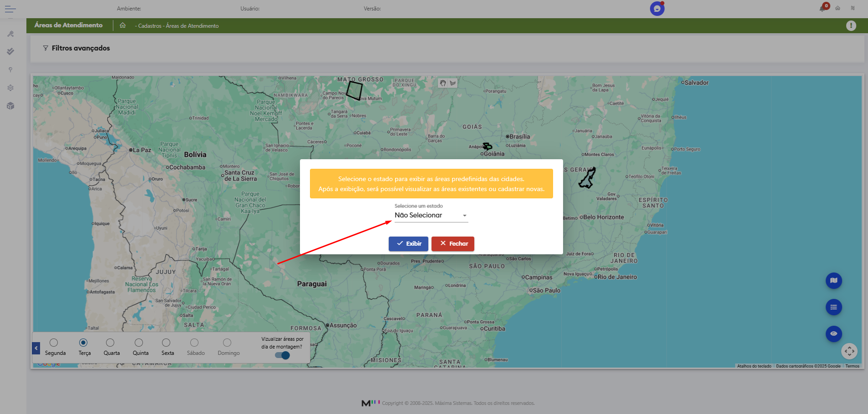Click the notification bell icon
The width and height of the screenshot is (868, 414).
click(822, 8)
